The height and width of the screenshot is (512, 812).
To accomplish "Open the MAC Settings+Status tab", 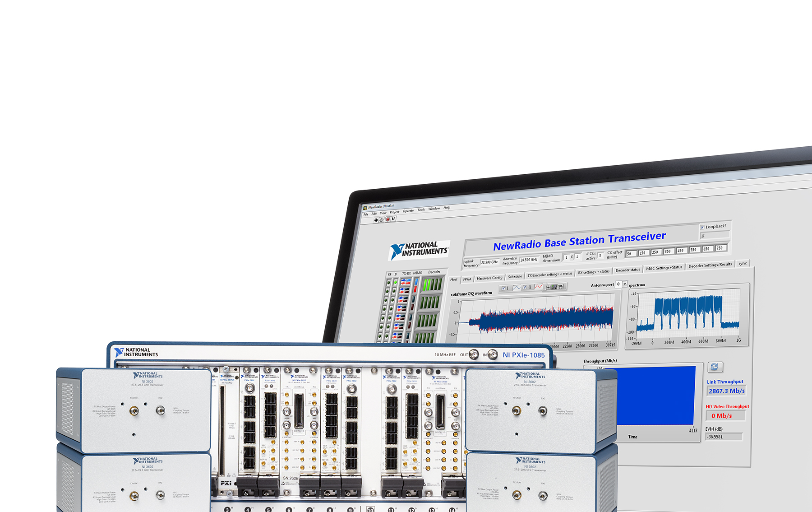I will 664,268.
